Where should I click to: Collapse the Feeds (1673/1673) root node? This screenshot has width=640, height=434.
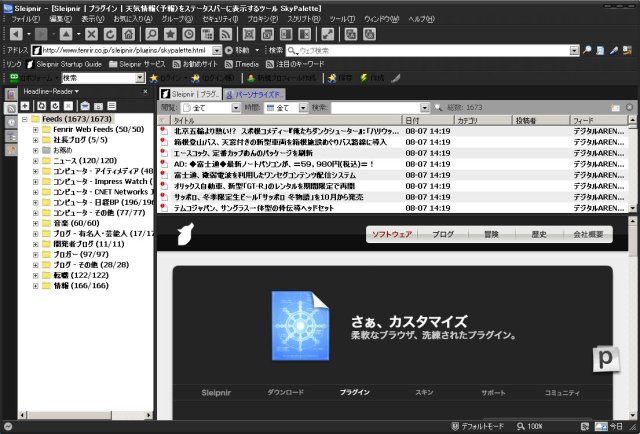click(24, 119)
